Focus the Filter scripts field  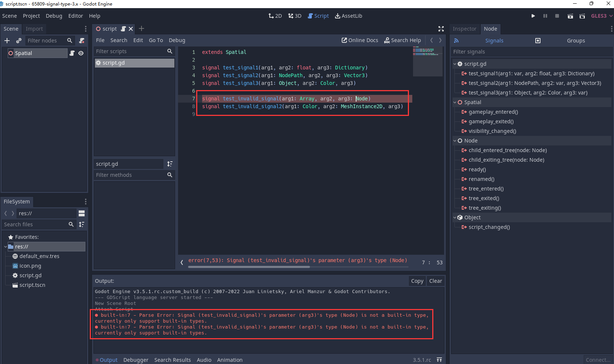point(134,51)
